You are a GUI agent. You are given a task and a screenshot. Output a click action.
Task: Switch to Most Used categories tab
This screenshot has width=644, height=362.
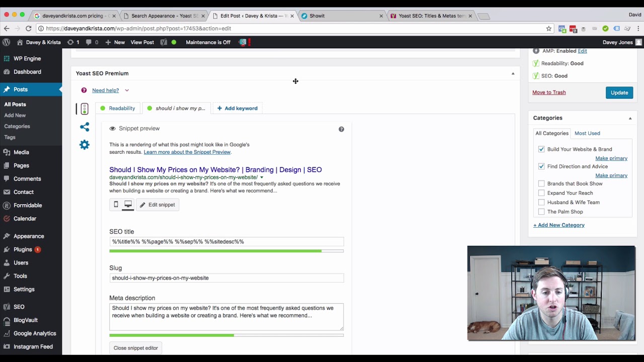tap(587, 133)
